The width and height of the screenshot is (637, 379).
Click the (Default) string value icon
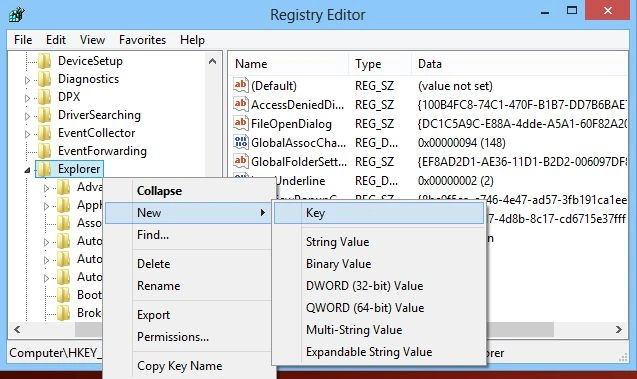pyautogui.click(x=240, y=85)
